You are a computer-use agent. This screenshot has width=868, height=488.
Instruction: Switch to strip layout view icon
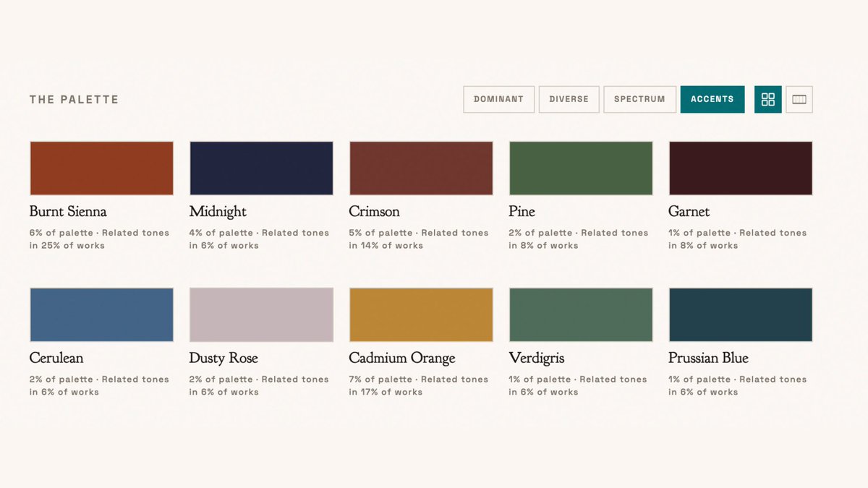pos(799,99)
